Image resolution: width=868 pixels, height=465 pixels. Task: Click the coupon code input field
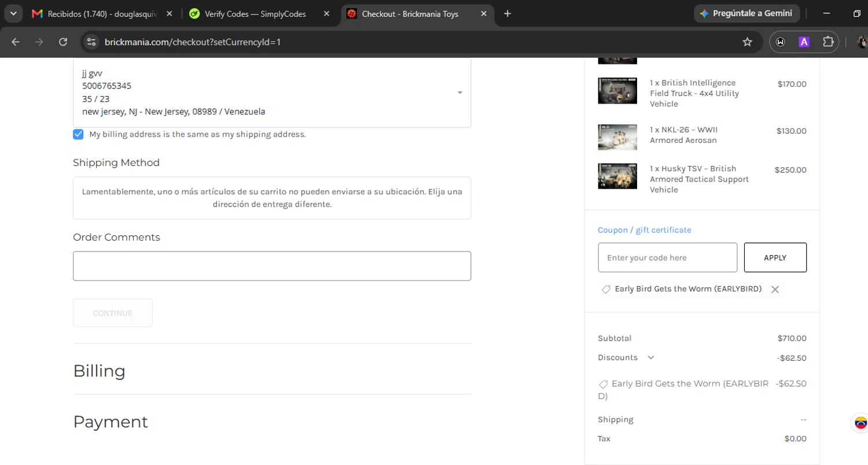[x=668, y=257]
